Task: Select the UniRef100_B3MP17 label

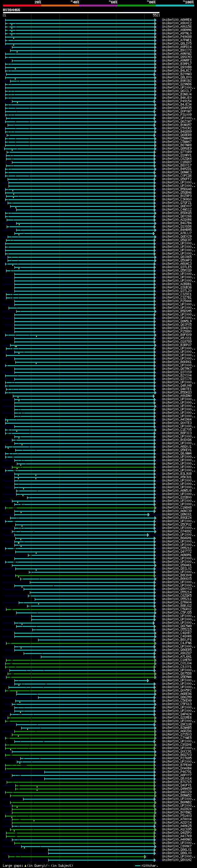Action: [x=177, y=64]
